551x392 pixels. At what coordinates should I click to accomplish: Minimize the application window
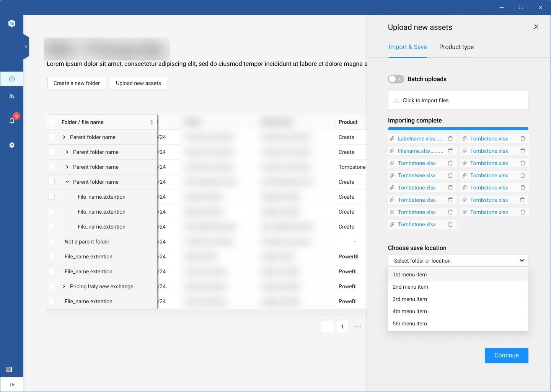[x=502, y=7]
